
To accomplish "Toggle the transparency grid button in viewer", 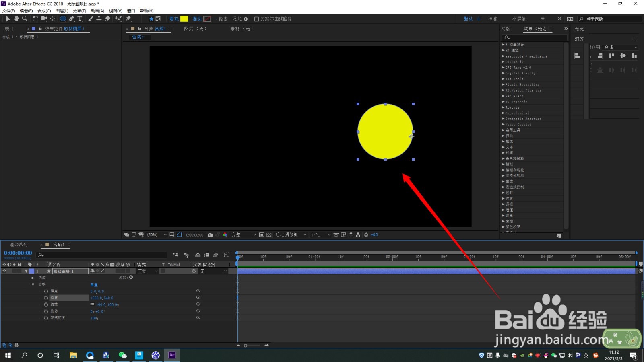I will [x=269, y=235].
